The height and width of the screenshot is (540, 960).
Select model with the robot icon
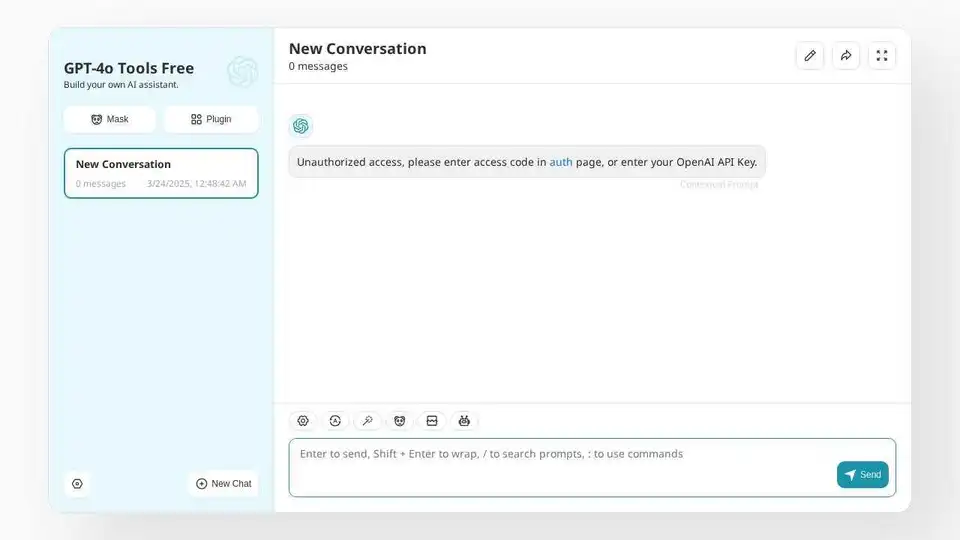[x=464, y=421]
